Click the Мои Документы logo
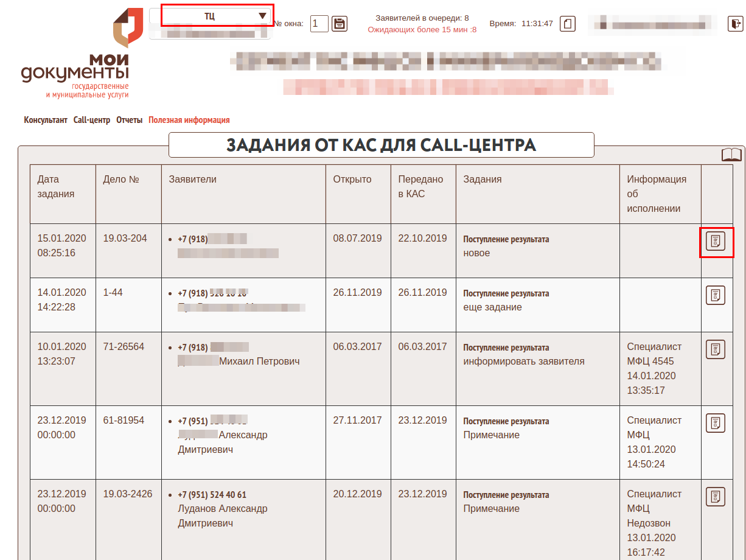The image size is (746, 560). pos(76,58)
